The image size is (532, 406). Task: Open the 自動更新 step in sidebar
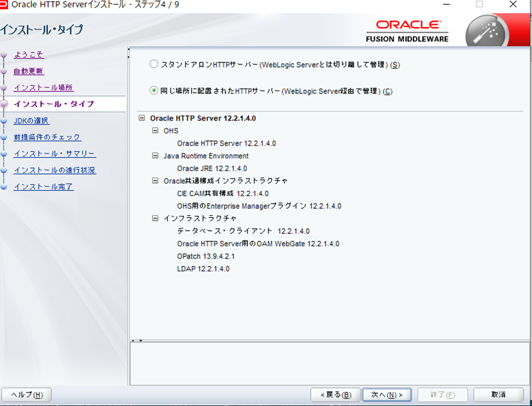point(28,71)
